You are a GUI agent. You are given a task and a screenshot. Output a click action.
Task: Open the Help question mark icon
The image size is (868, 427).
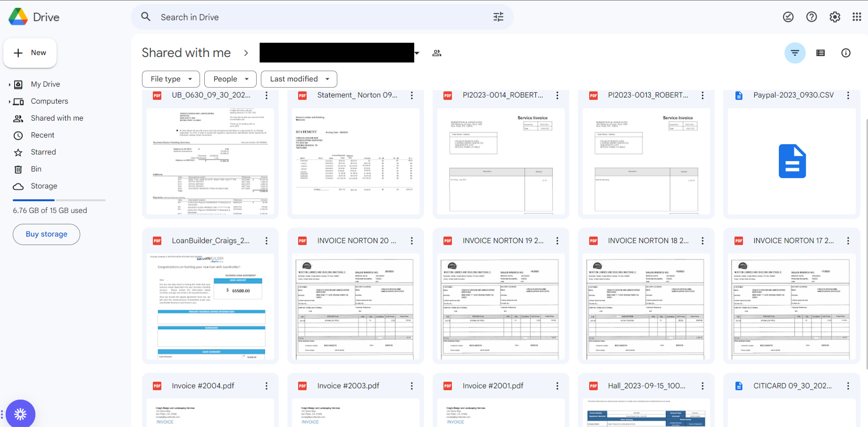811,17
